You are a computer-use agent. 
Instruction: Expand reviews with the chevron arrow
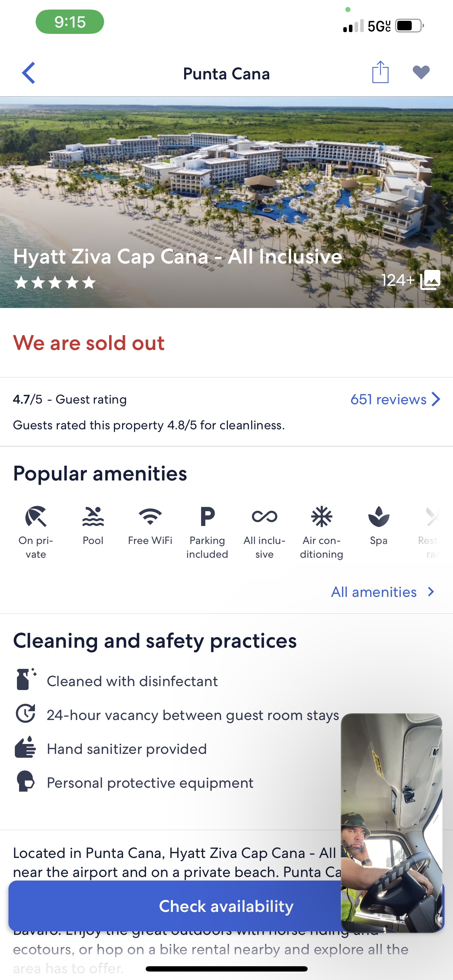click(436, 399)
